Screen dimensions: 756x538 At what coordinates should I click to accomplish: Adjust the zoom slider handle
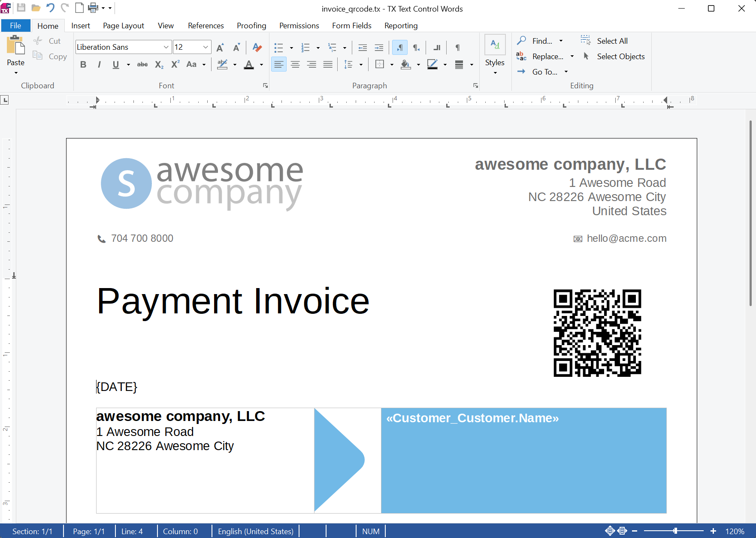675,531
